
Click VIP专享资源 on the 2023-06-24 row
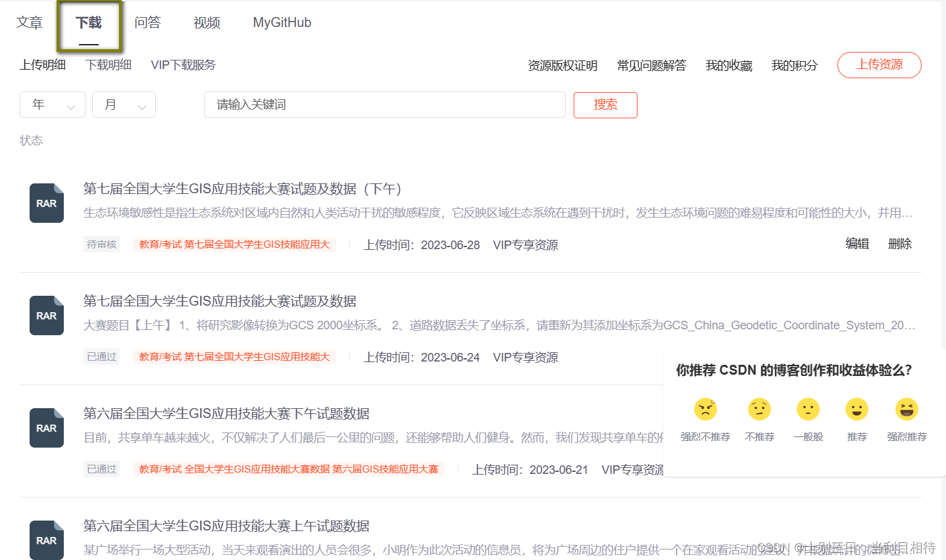pyautogui.click(x=526, y=358)
